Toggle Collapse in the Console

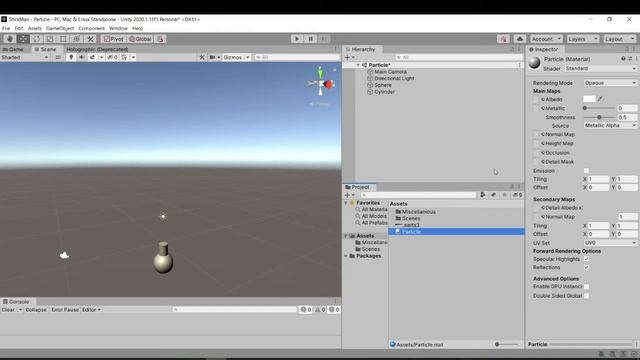click(36, 310)
